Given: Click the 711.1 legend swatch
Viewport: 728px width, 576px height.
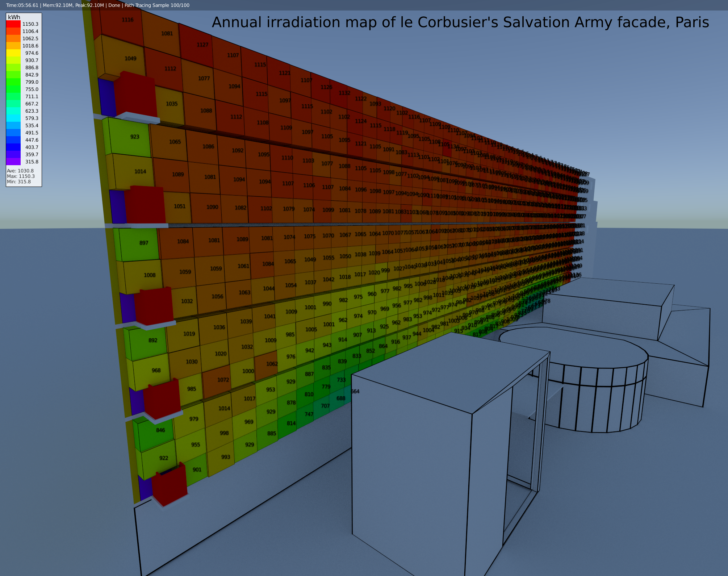Looking at the screenshot, I should [13, 96].
